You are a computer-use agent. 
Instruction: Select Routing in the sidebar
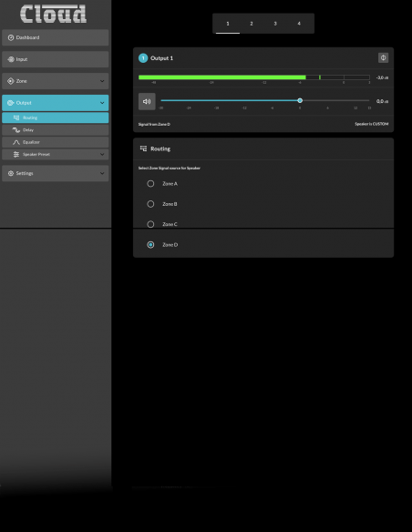pos(56,118)
